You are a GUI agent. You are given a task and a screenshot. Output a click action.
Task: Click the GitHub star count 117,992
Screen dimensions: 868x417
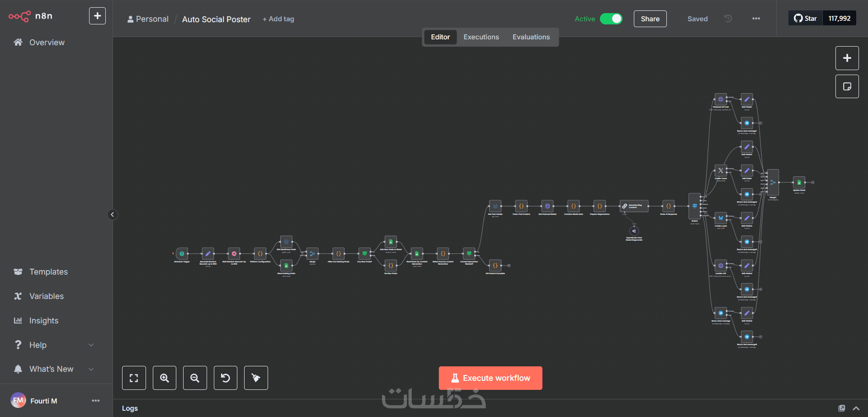[x=840, y=18]
